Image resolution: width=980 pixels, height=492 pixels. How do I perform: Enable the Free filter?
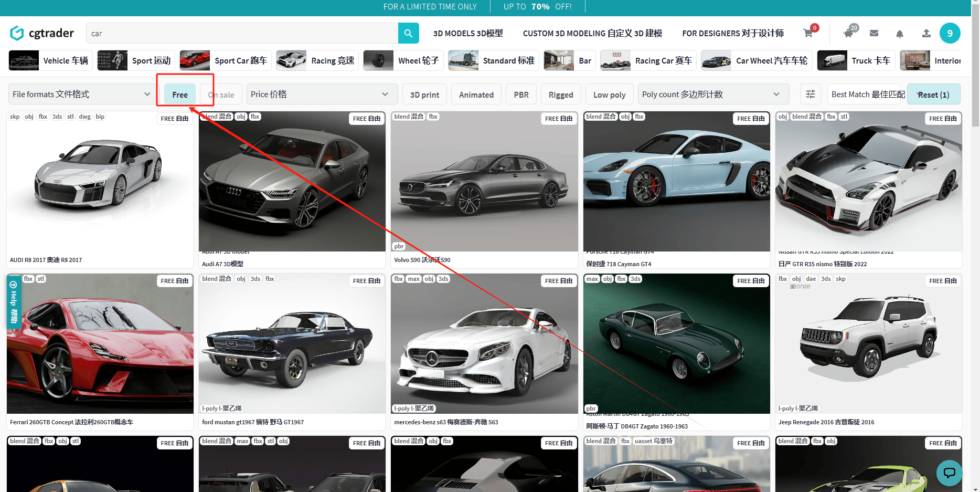[x=179, y=94]
